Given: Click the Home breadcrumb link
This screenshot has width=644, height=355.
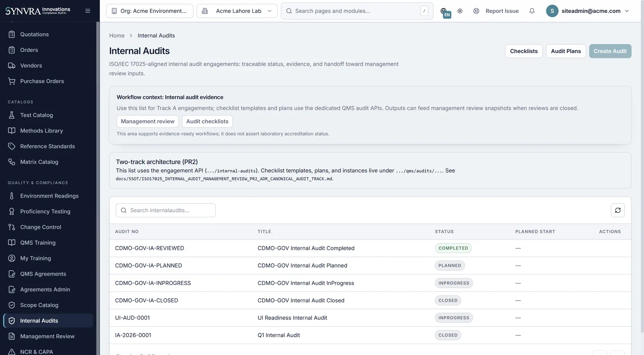Looking at the screenshot, I should coord(117,35).
